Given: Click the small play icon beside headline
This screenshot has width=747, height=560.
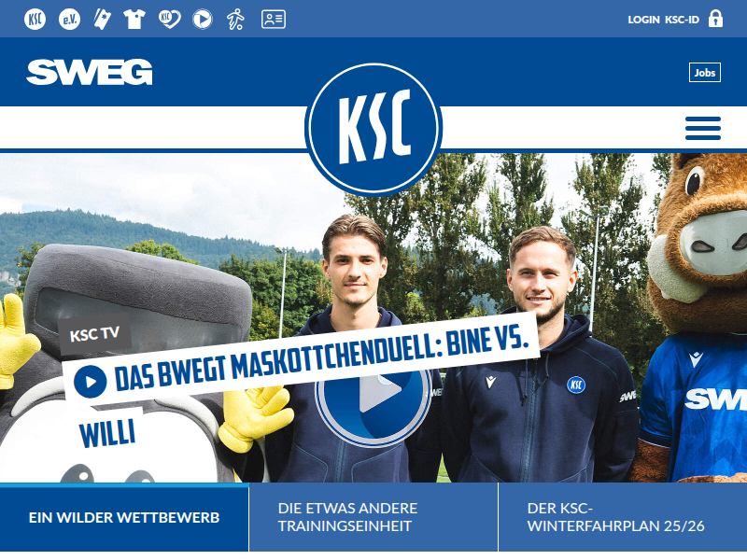Looking at the screenshot, I should point(90,382).
